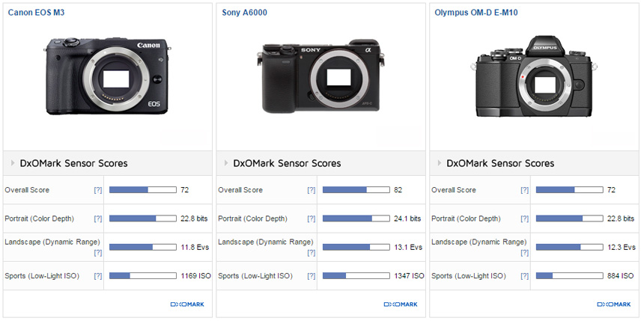Open Portrait Color Depth help [?] for Olympus
The image size is (644, 321).
click(524, 218)
